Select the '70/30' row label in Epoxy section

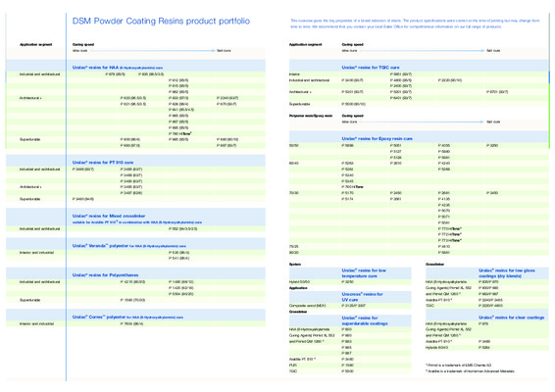(x=293, y=193)
